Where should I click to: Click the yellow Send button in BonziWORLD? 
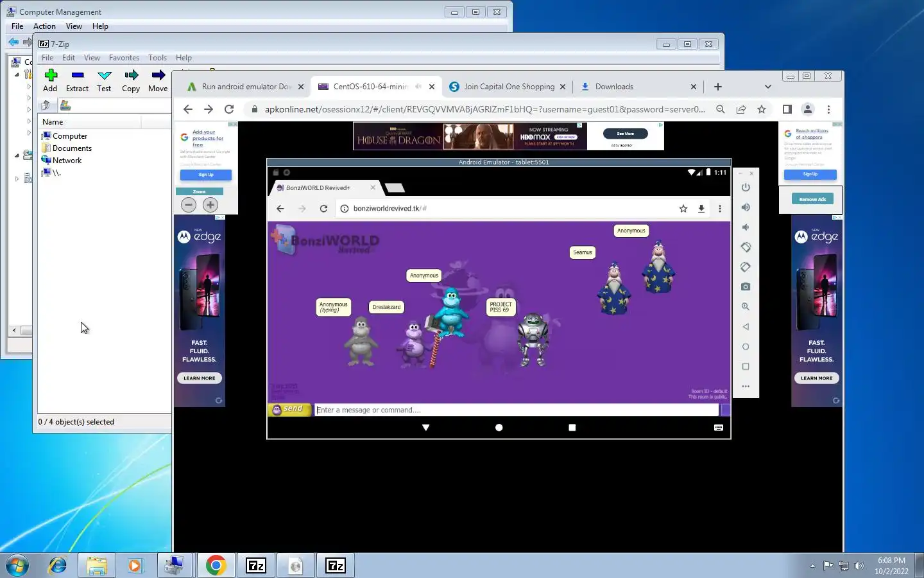click(289, 409)
